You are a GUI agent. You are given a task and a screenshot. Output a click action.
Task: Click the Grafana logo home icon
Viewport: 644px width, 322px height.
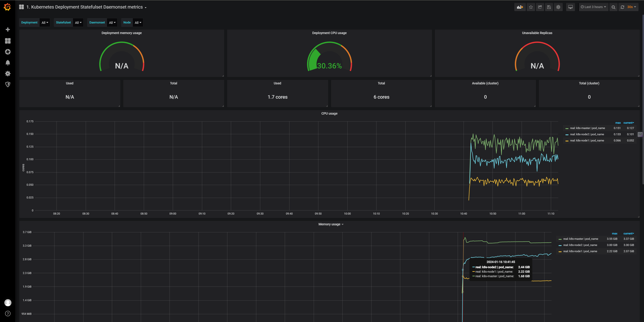8,7
